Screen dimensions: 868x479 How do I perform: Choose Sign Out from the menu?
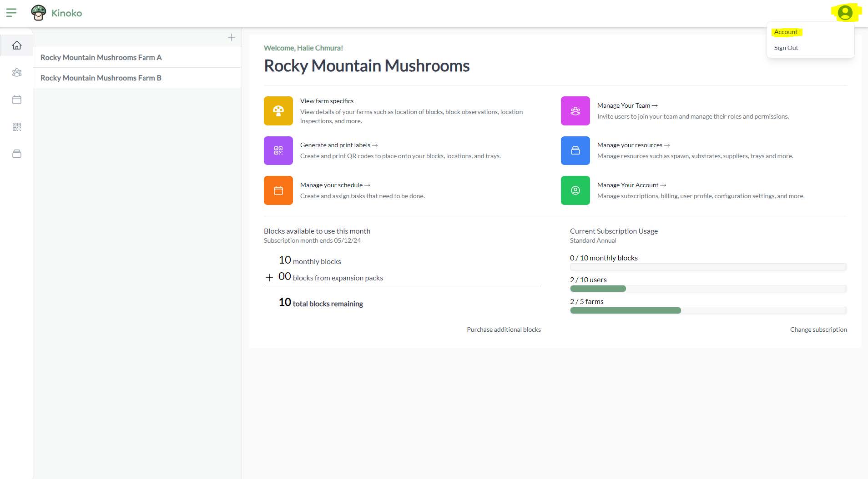point(786,48)
